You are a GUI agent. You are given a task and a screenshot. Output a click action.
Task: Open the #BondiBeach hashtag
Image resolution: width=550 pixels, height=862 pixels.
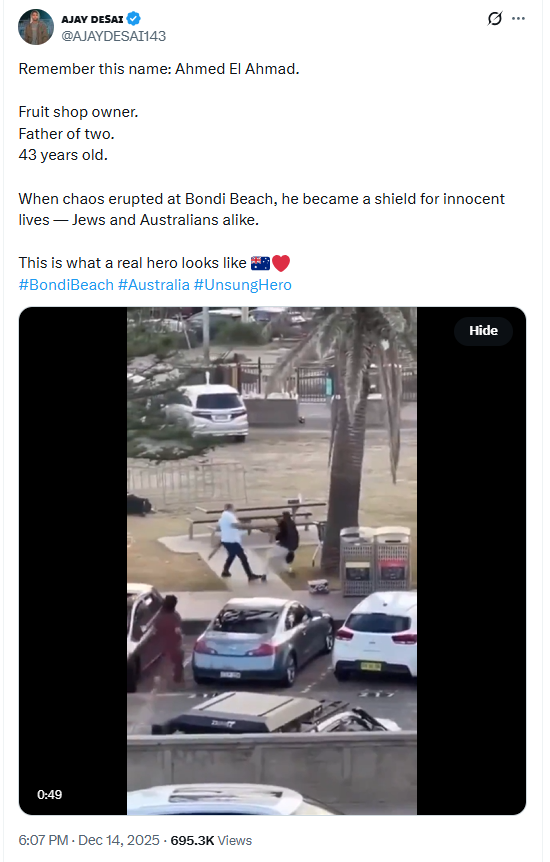point(66,285)
